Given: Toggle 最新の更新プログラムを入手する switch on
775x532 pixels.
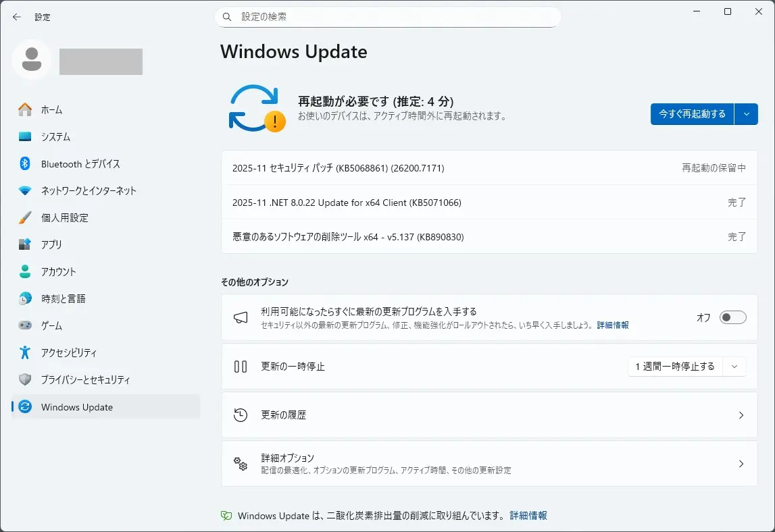Looking at the screenshot, I should [x=732, y=317].
